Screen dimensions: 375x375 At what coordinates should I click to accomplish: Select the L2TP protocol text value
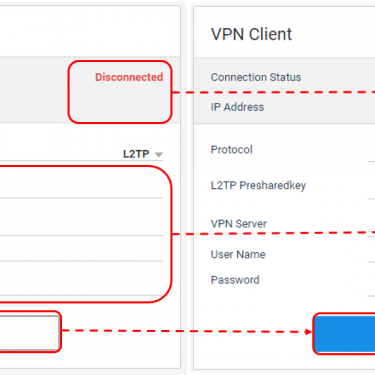(136, 154)
